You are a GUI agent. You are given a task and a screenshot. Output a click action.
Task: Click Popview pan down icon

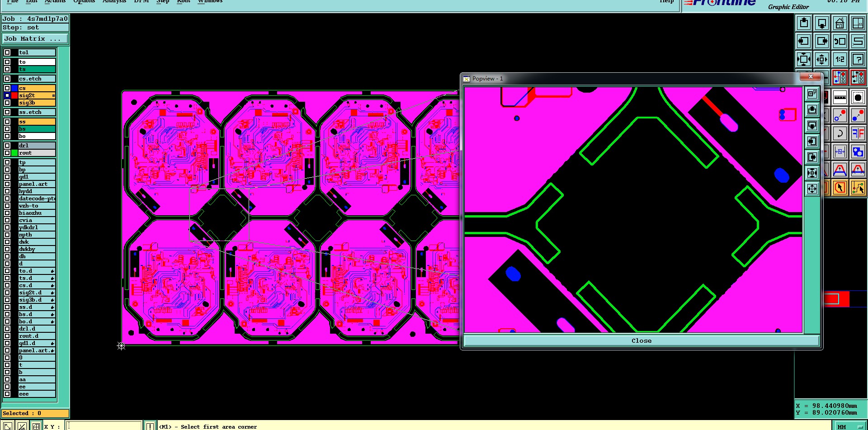click(812, 126)
